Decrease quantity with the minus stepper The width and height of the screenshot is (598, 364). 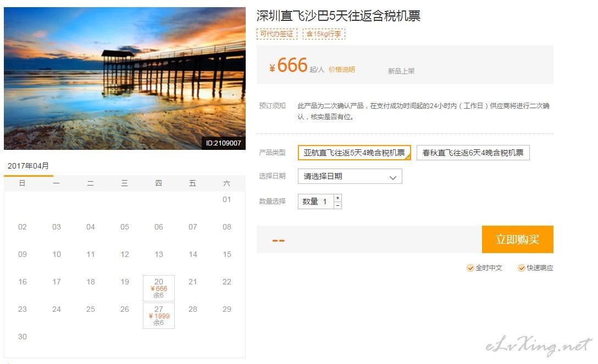pyautogui.click(x=337, y=205)
